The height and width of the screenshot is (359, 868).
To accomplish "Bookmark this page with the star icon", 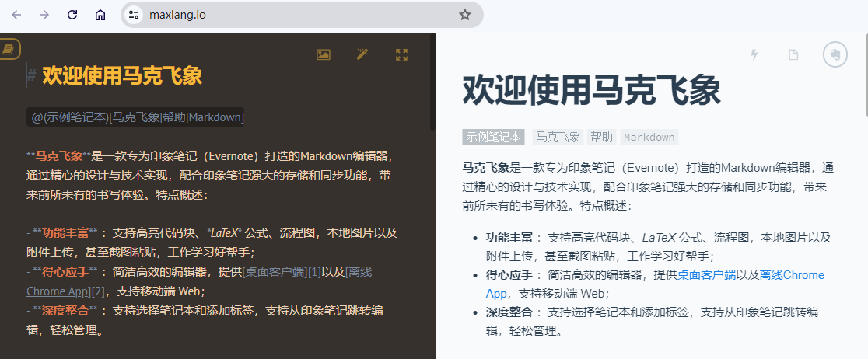I will [x=465, y=15].
